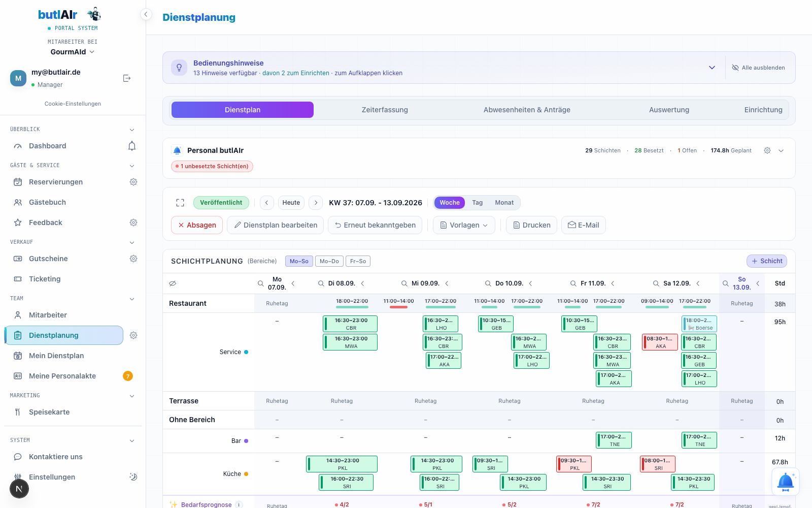Collapse the TEAM sidebar section
Screen dimensions: 812x508
coord(132,299)
